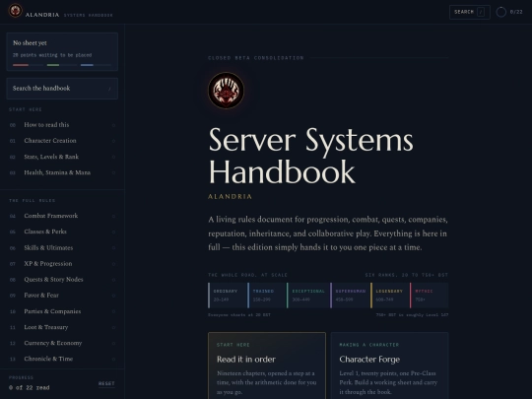Click the '0 of 22 read' progress text
The width and height of the screenshot is (532, 399).
[30, 387]
